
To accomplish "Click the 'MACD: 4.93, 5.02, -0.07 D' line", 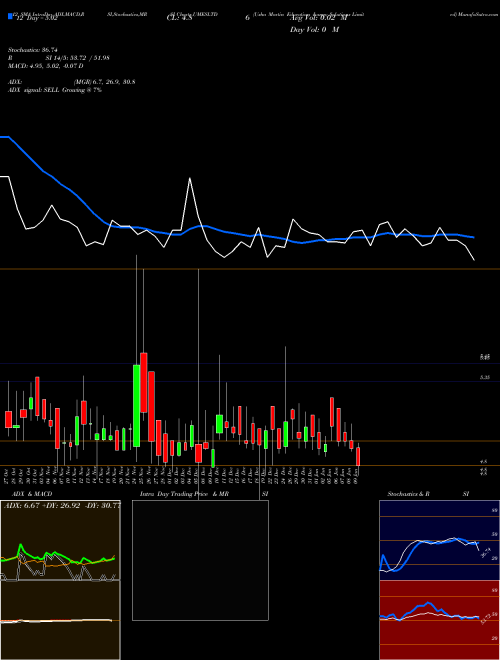I will (x=45, y=66).
